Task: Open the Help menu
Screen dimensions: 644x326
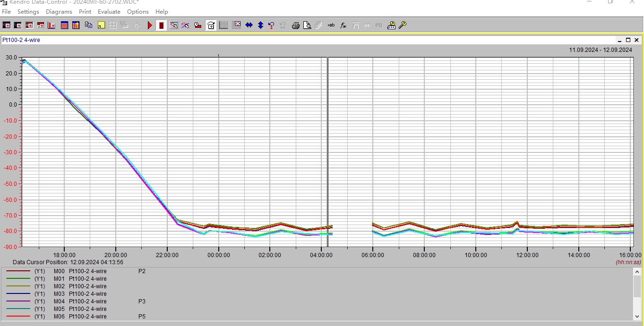Action: click(x=162, y=11)
